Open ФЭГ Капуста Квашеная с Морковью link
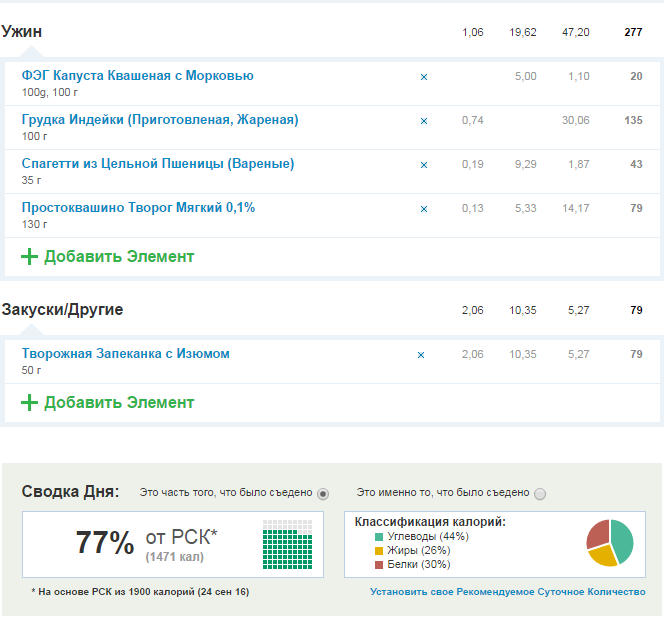 click(x=137, y=76)
